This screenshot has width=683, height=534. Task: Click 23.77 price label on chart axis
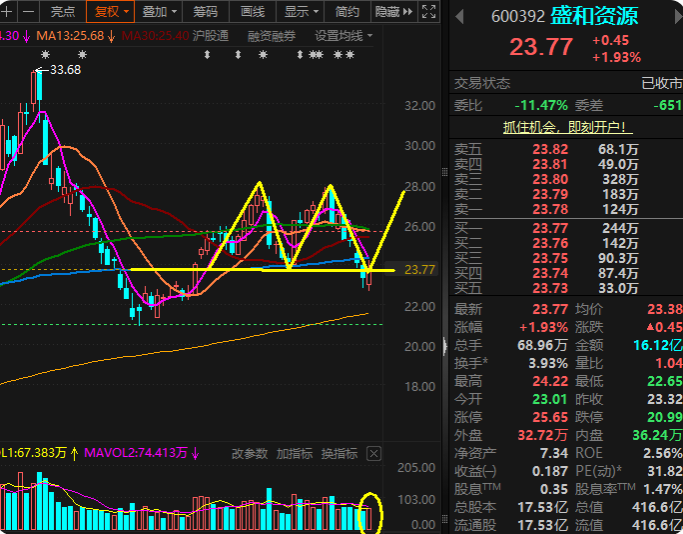(x=419, y=270)
